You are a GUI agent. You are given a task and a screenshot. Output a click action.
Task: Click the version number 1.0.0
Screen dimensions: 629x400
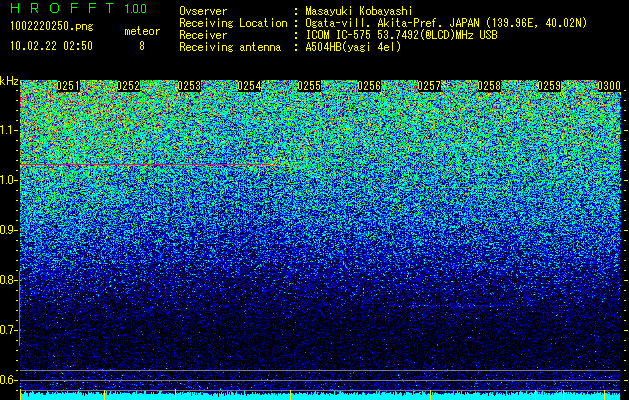(x=136, y=9)
